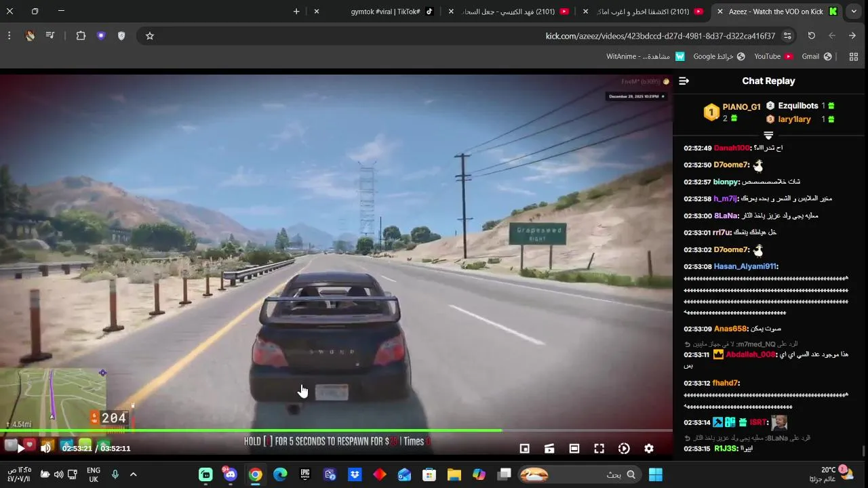The width and height of the screenshot is (868, 488).
Task: Click username Hasan_Alyami911 in chat
Action: (745, 266)
